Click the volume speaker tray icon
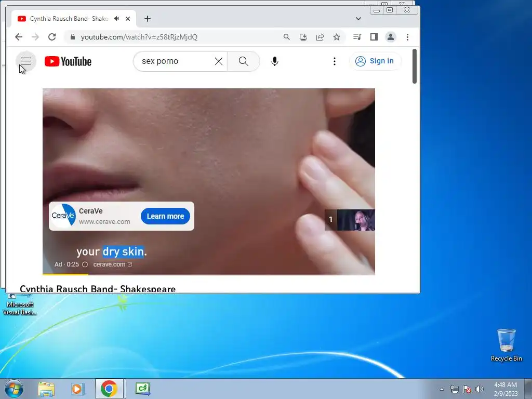This screenshot has width=532, height=399. [x=480, y=389]
